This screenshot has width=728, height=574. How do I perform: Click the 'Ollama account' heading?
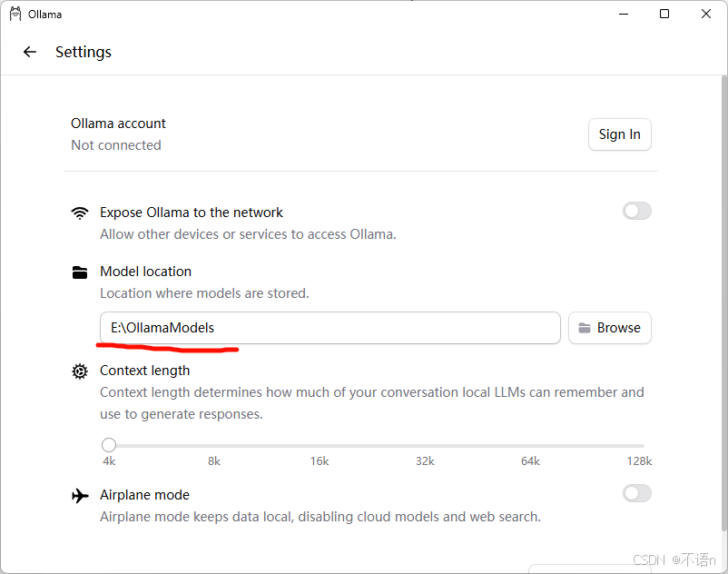(118, 124)
